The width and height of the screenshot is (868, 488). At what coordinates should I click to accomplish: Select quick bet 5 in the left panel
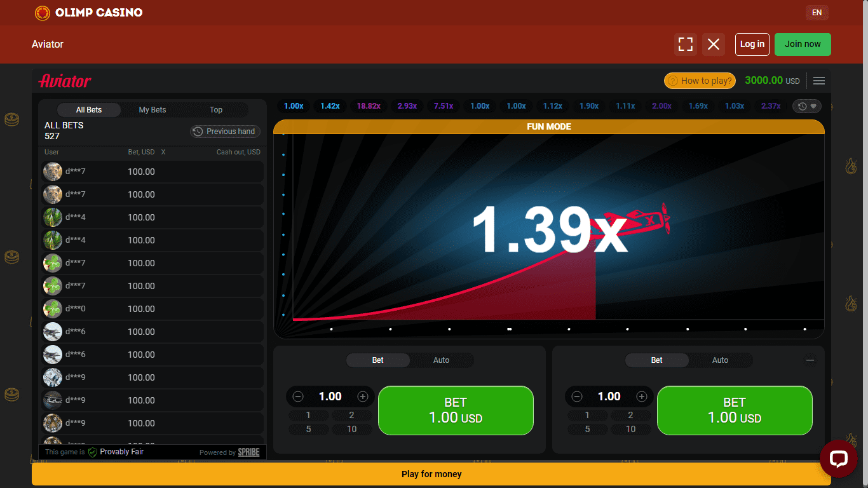pos(308,430)
